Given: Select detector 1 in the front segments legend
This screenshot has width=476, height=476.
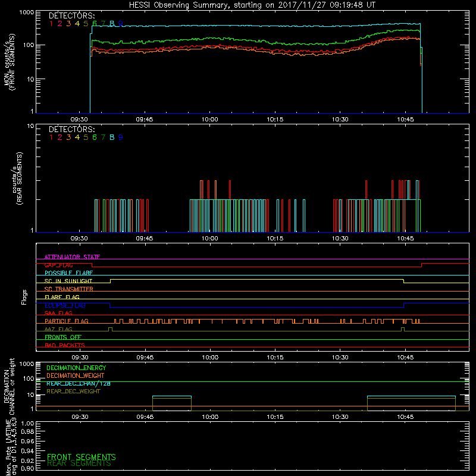Looking at the screenshot, I should [x=51, y=23].
